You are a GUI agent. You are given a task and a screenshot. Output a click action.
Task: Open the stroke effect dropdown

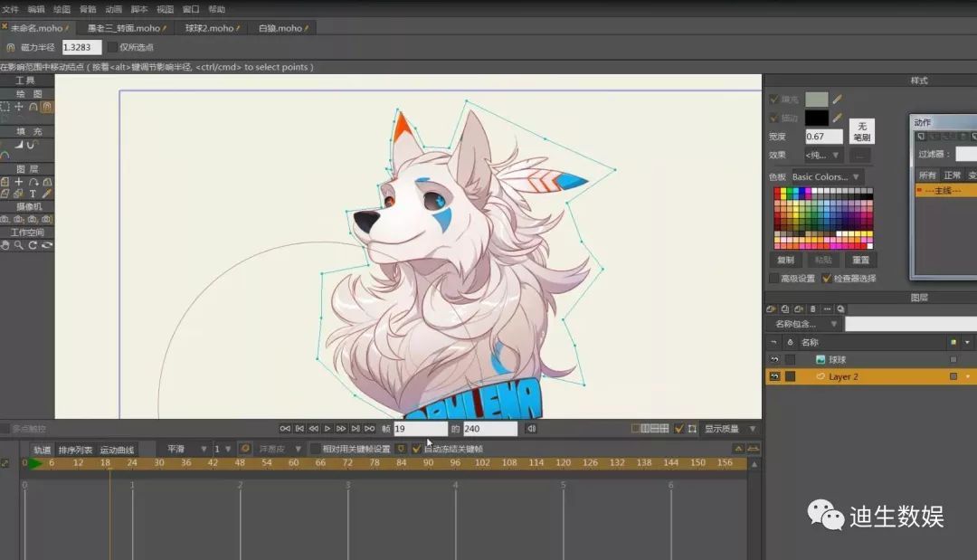(x=822, y=155)
